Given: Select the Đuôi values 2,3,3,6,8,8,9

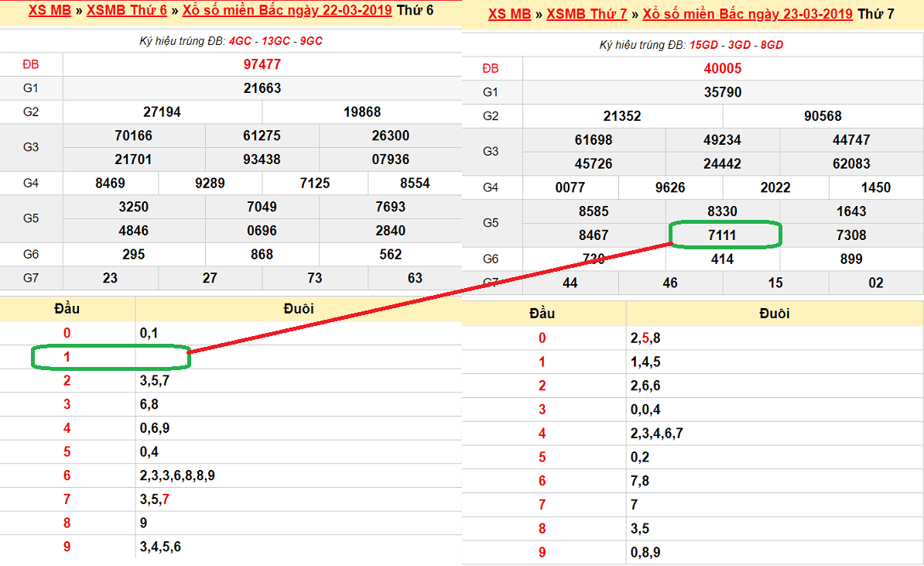Looking at the screenshot, I should point(177,475).
